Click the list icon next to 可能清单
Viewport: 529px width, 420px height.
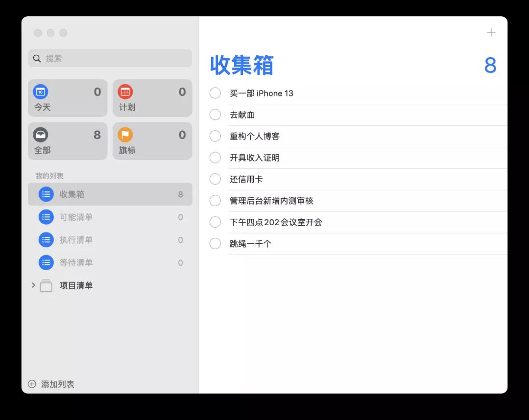tap(46, 217)
